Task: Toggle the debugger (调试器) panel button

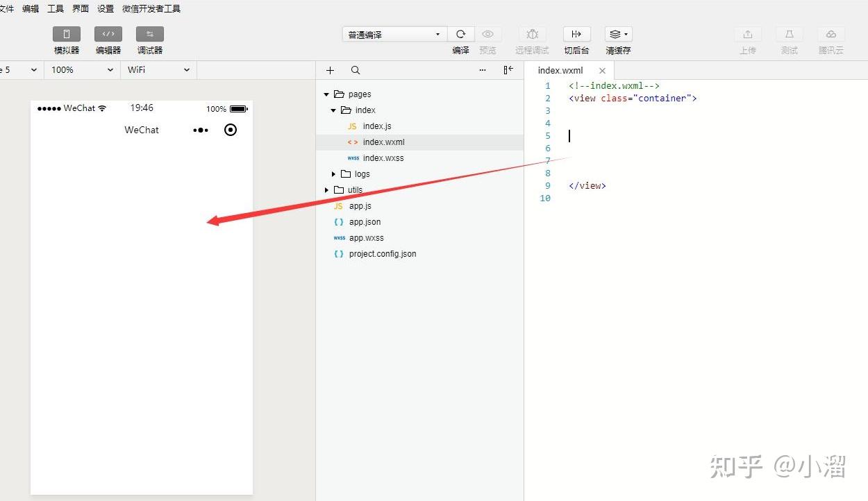Action: (150, 34)
